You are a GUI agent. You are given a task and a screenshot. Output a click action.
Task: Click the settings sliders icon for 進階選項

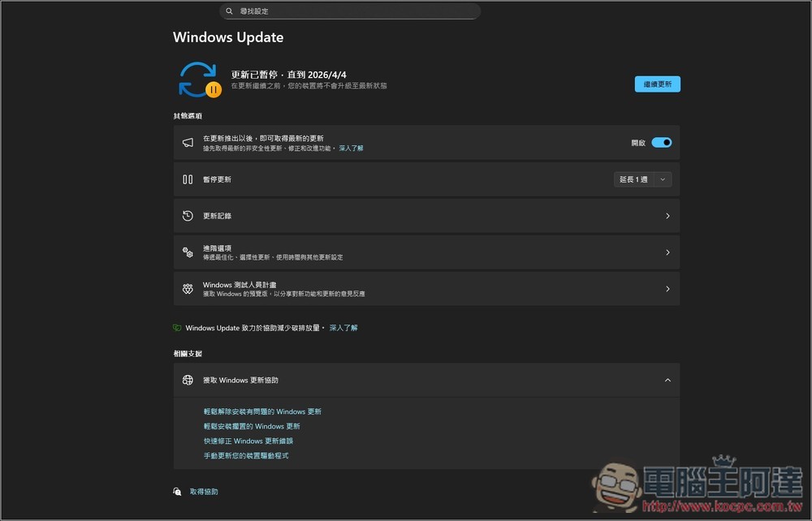click(186, 252)
